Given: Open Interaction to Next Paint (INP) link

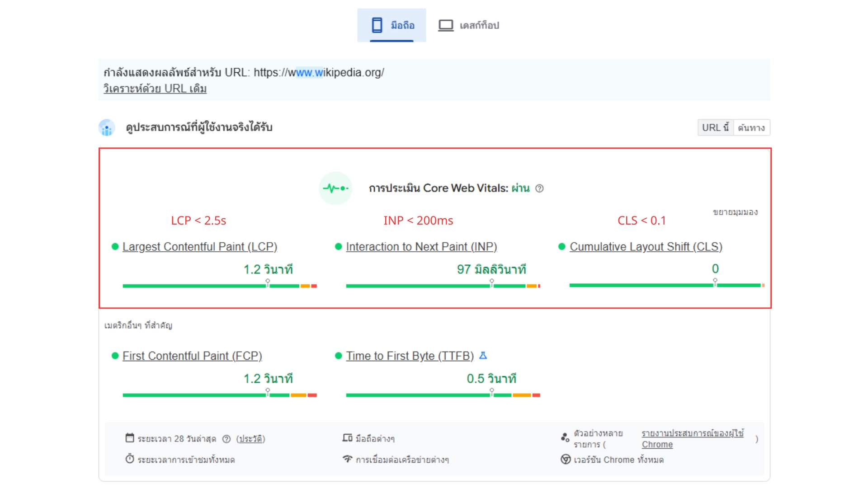Looking at the screenshot, I should click(421, 247).
